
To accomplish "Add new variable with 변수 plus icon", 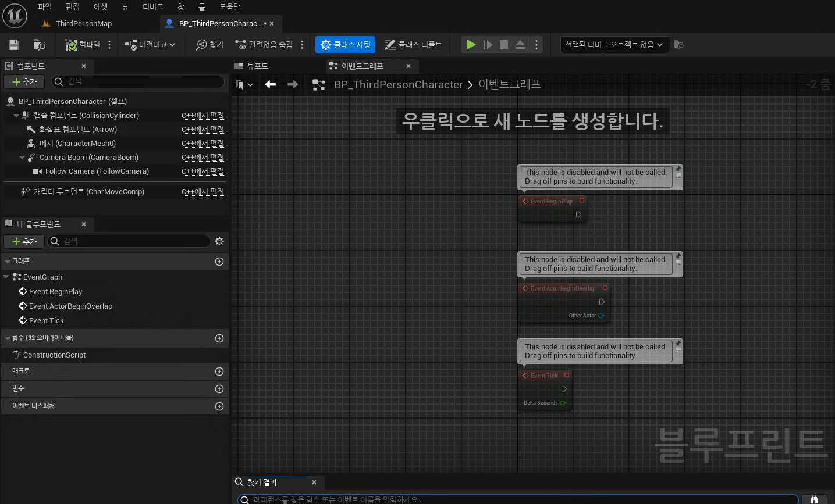I will tap(219, 389).
